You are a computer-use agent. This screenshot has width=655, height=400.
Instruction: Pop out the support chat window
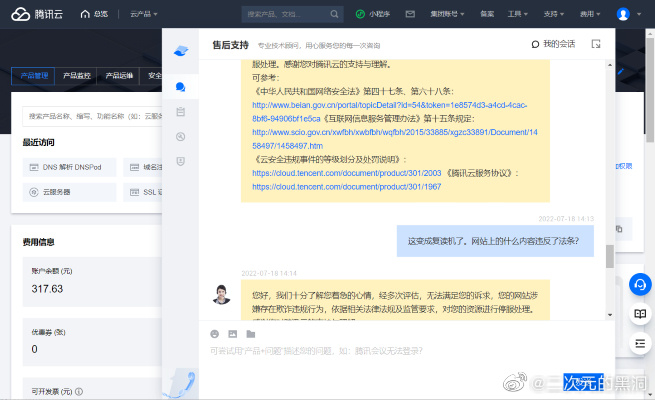(596, 44)
